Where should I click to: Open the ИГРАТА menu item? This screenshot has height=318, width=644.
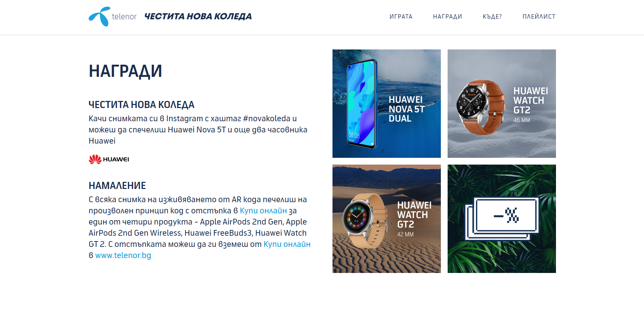tap(401, 17)
